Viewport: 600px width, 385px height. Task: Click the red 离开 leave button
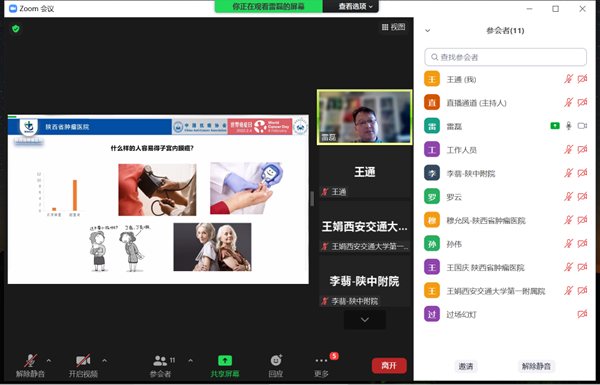389,365
